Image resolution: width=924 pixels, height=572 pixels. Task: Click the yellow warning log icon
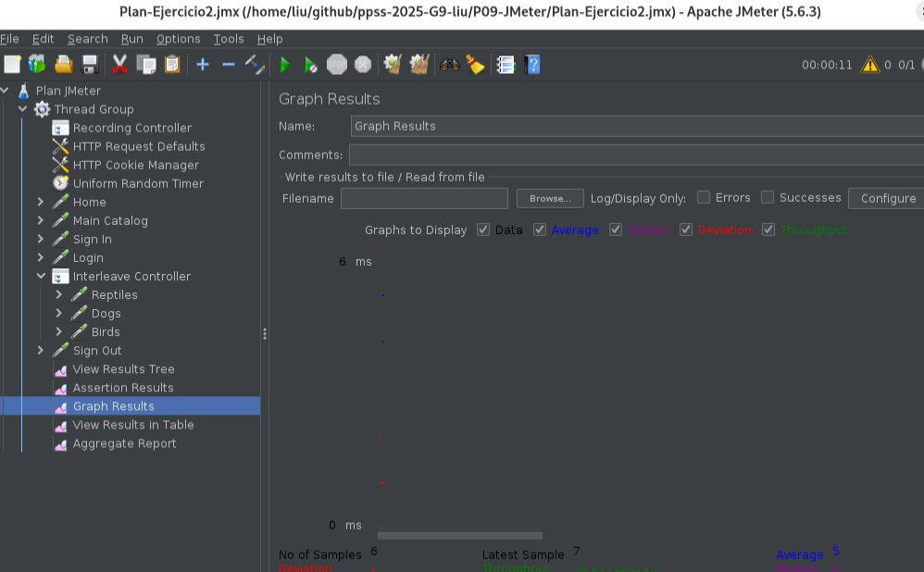point(869,64)
